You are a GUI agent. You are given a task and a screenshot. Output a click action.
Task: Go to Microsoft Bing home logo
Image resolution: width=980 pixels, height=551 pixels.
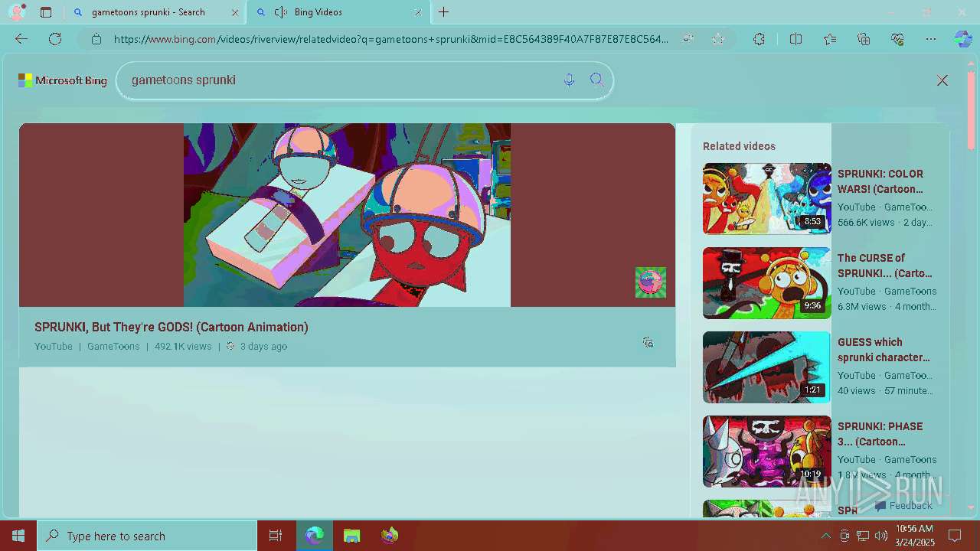[63, 80]
